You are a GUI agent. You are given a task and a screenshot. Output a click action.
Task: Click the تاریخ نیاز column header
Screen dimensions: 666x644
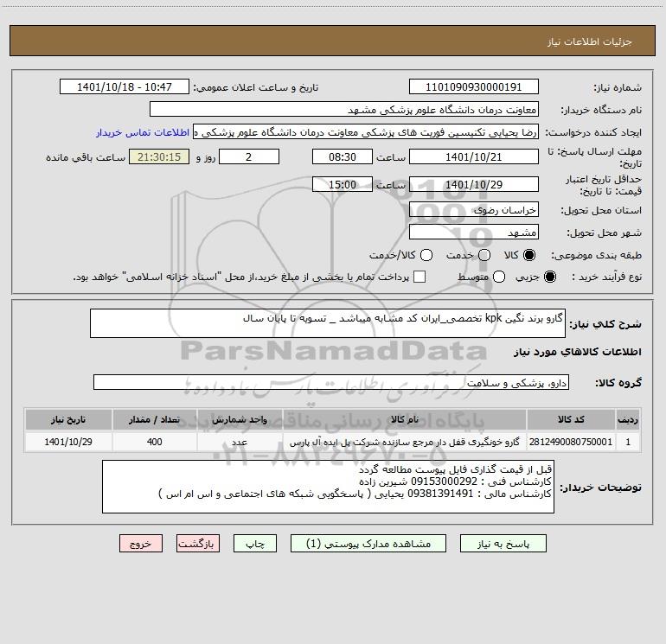[68, 419]
